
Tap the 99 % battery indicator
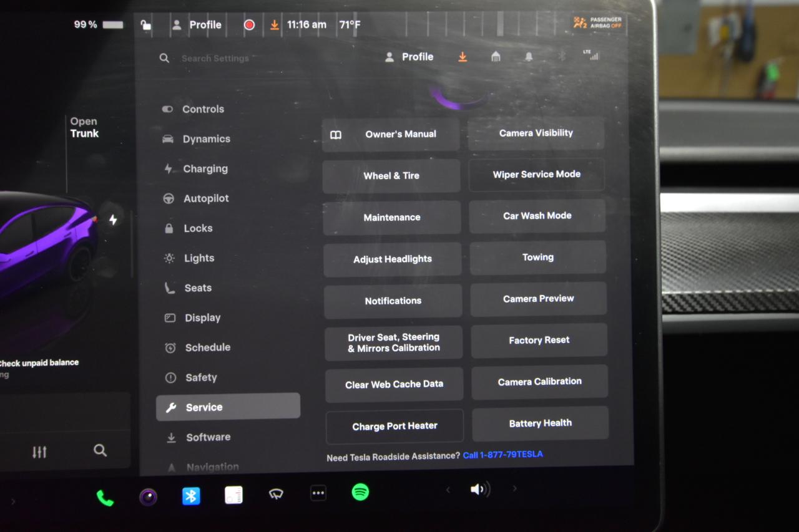click(x=99, y=25)
